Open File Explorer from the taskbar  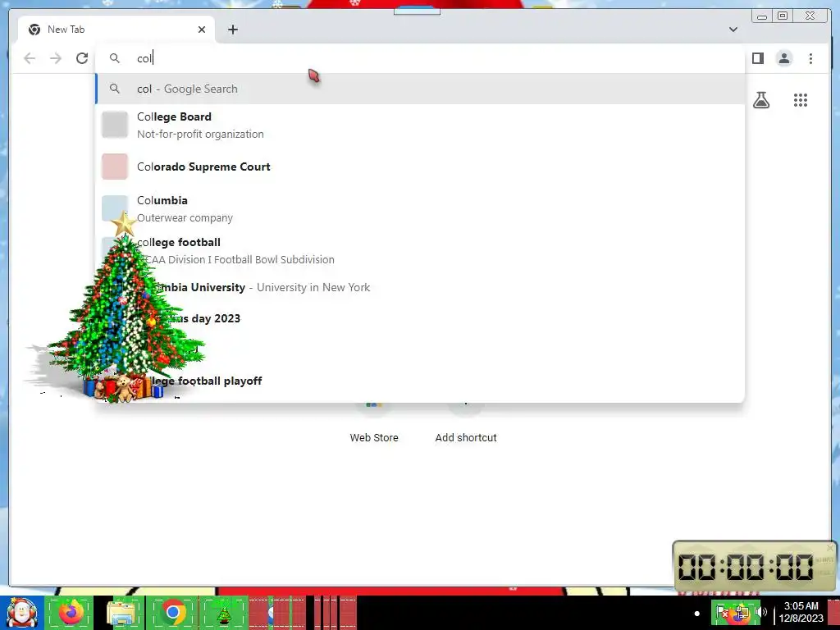pyautogui.click(x=122, y=613)
